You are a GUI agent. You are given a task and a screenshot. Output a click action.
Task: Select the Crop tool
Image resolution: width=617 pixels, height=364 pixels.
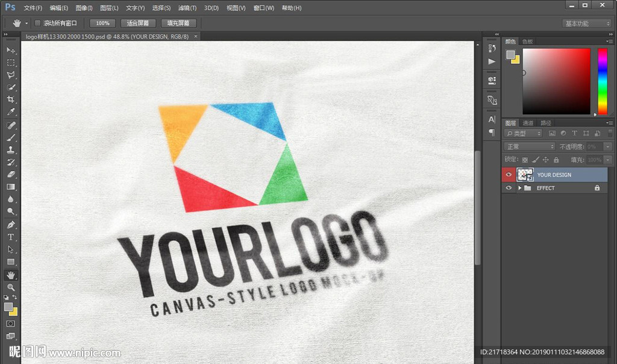pyautogui.click(x=11, y=100)
